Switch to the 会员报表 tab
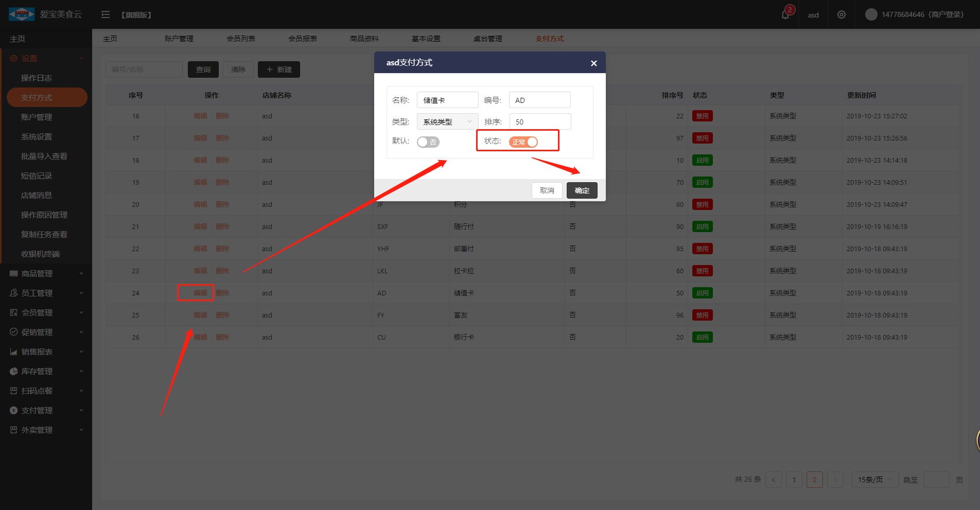Viewport: 980px width, 510px height. (302, 39)
